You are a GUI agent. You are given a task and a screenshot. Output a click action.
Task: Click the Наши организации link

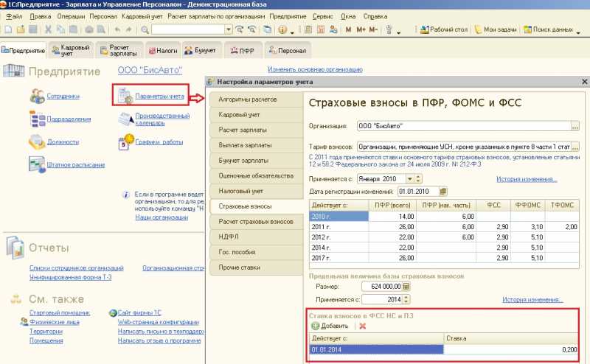click(x=162, y=217)
